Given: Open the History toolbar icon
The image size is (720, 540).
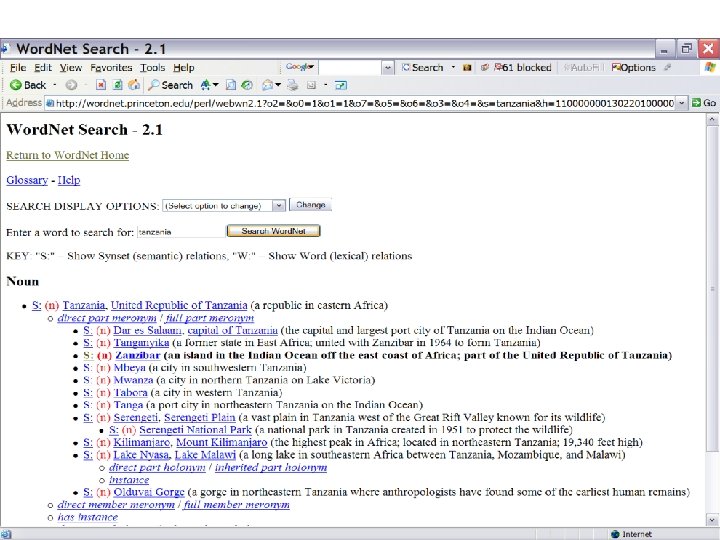Looking at the screenshot, I should tap(247, 85).
